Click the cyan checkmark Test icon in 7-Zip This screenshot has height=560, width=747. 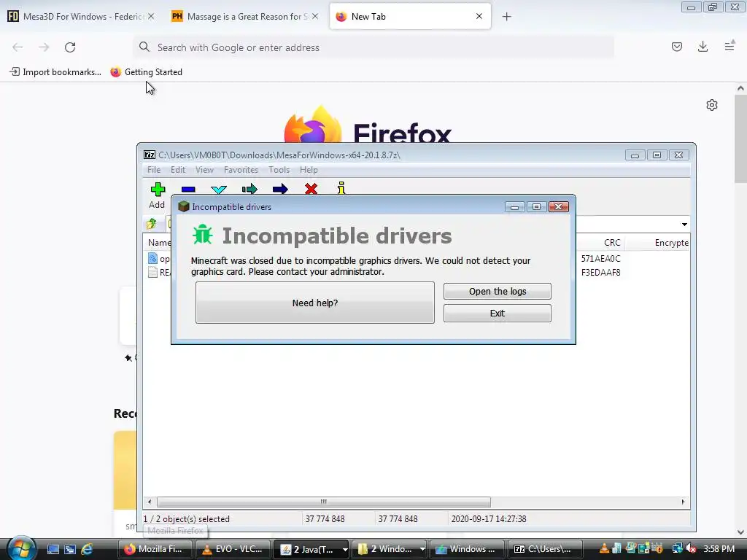(219, 190)
